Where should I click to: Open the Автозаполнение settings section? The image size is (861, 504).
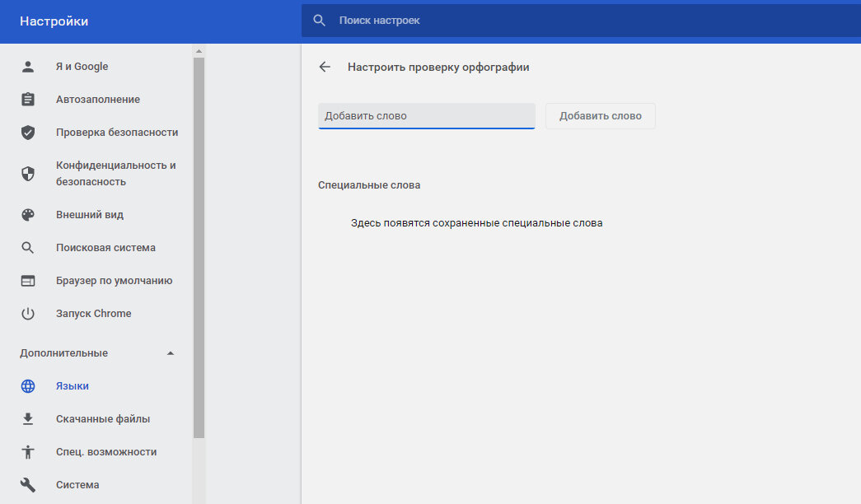pos(96,100)
